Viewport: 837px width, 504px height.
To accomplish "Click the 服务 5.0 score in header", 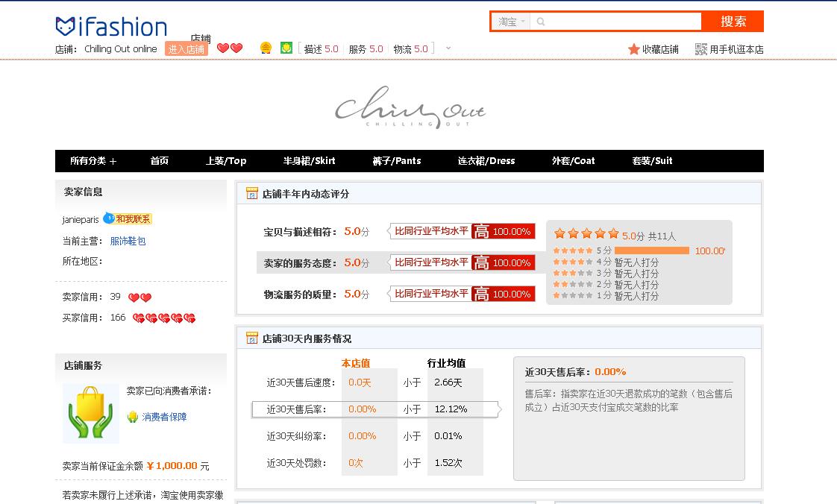I will click(x=366, y=49).
